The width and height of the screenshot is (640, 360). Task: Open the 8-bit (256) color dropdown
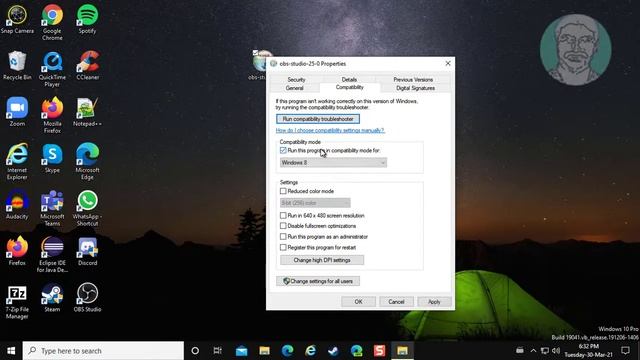click(x=315, y=203)
